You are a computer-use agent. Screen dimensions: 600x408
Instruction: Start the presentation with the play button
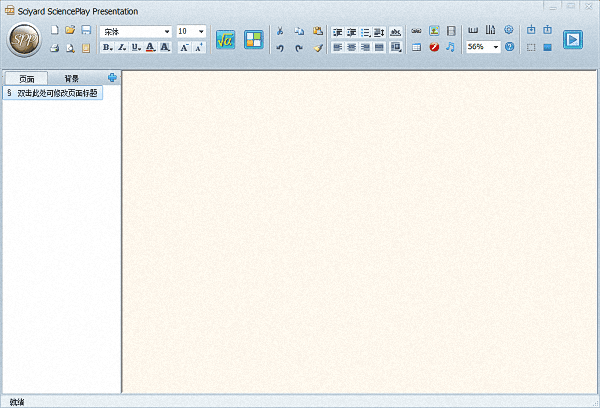point(573,40)
